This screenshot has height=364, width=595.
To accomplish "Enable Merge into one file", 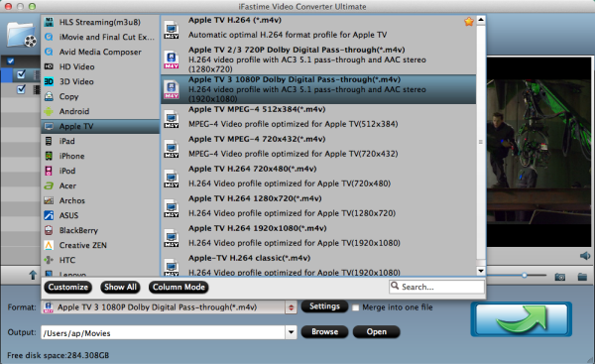I will 356,307.
